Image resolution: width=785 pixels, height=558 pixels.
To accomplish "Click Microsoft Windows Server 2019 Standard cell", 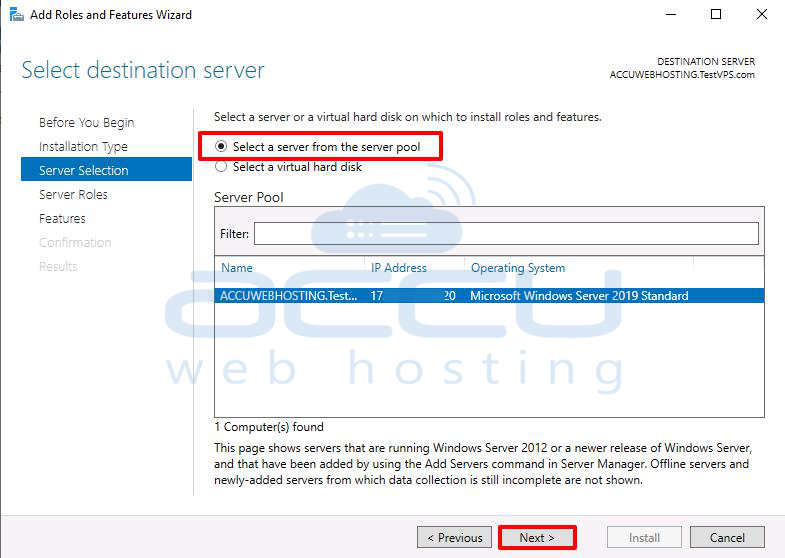I will (579, 296).
